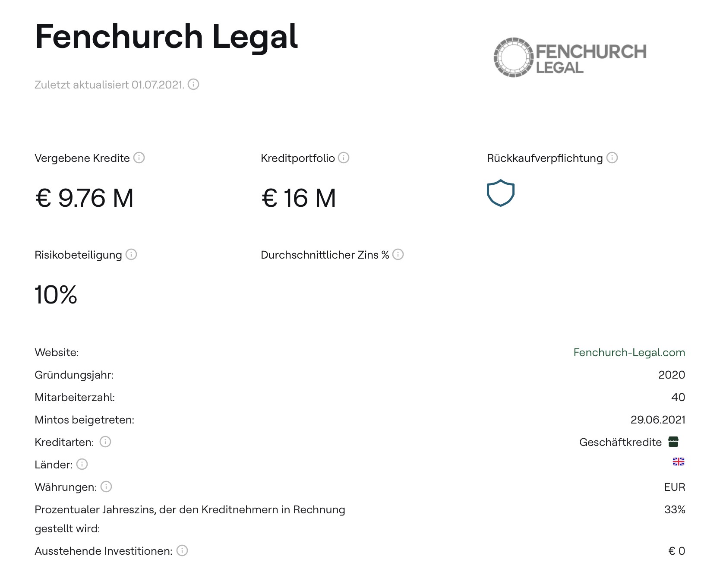Viewport: 720px width, 588px height.
Task: Click the Rückkaufverpflichtung shield icon
Action: click(500, 193)
